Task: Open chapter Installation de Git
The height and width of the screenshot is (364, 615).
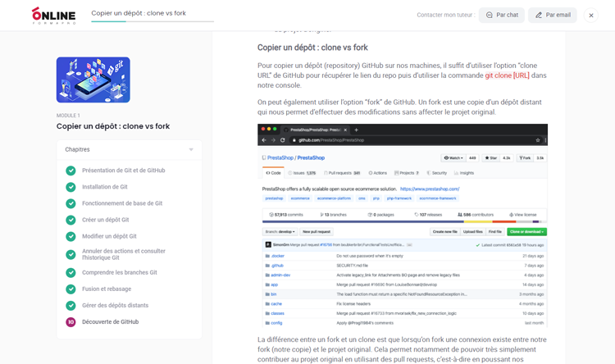Action: pyautogui.click(x=105, y=187)
